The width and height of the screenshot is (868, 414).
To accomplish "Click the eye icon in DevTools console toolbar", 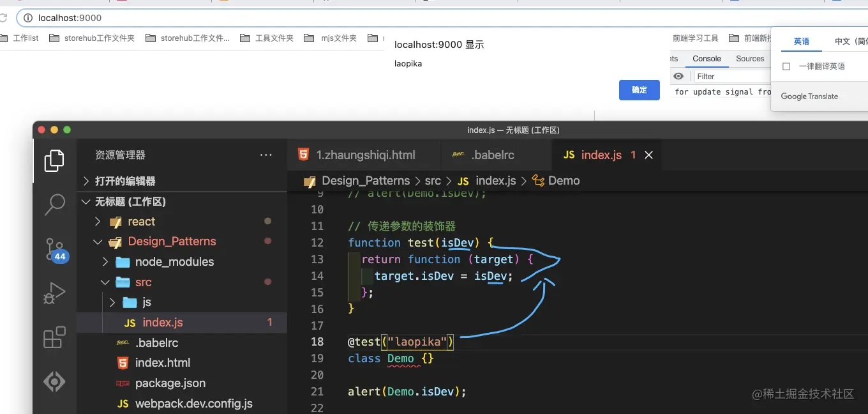I will pos(678,76).
